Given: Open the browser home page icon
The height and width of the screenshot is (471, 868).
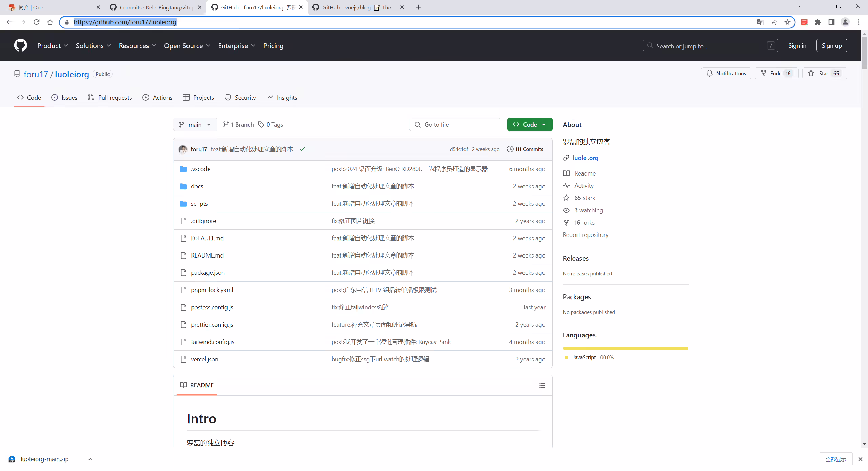Looking at the screenshot, I should click(x=50, y=22).
